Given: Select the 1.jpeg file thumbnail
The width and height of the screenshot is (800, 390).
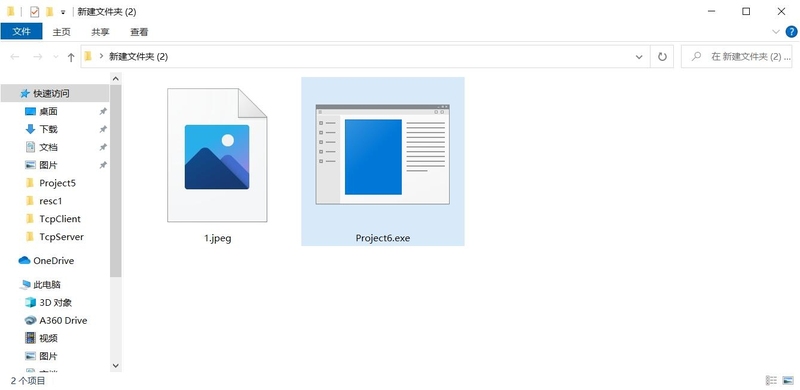Looking at the screenshot, I should tap(217, 155).
